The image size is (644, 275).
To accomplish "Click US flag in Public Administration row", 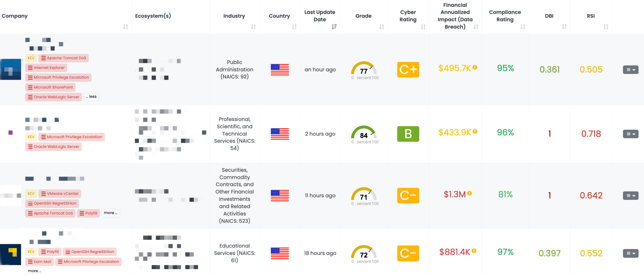I will [280, 70].
